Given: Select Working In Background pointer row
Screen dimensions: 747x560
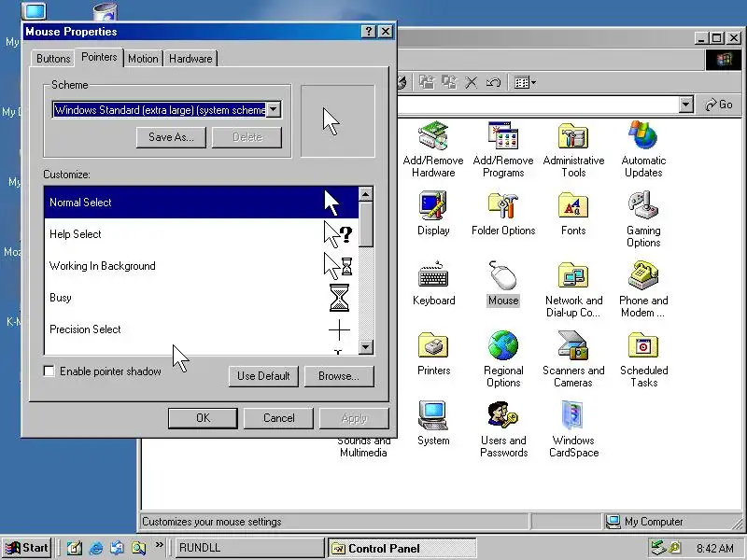Looking at the screenshot, I should 201,266.
